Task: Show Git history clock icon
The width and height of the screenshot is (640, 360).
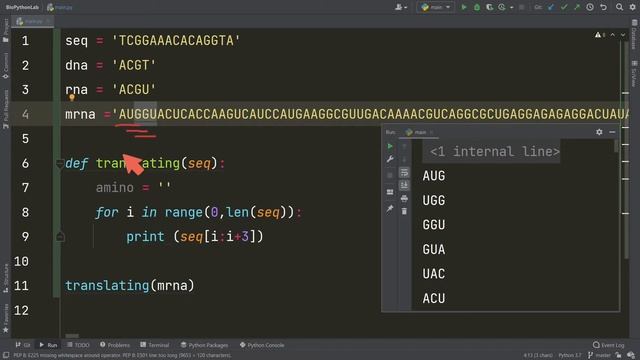Action: (590, 7)
